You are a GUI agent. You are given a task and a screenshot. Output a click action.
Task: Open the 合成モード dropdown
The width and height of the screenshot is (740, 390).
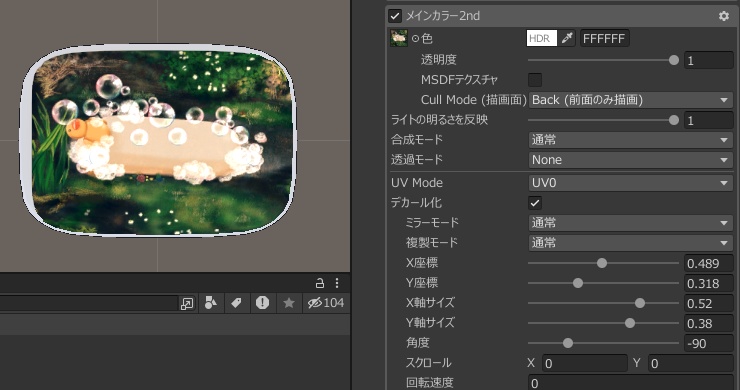click(x=631, y=140)
